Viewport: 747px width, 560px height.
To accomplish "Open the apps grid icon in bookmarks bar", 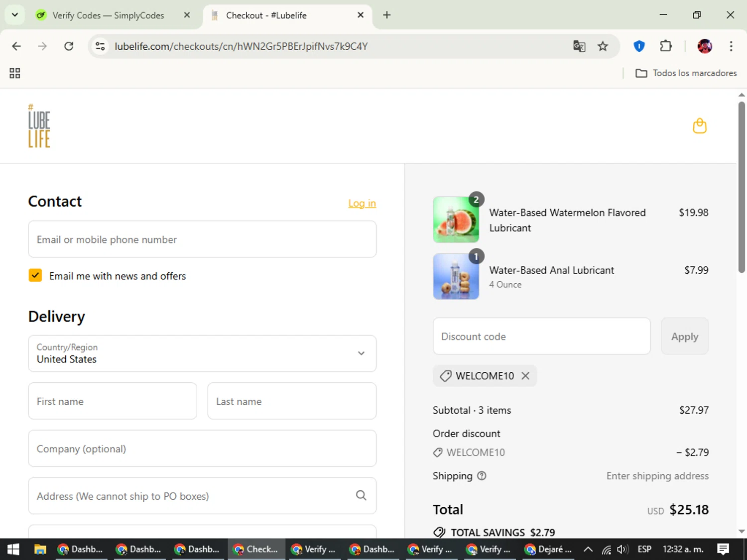I will tap(15, 73).
